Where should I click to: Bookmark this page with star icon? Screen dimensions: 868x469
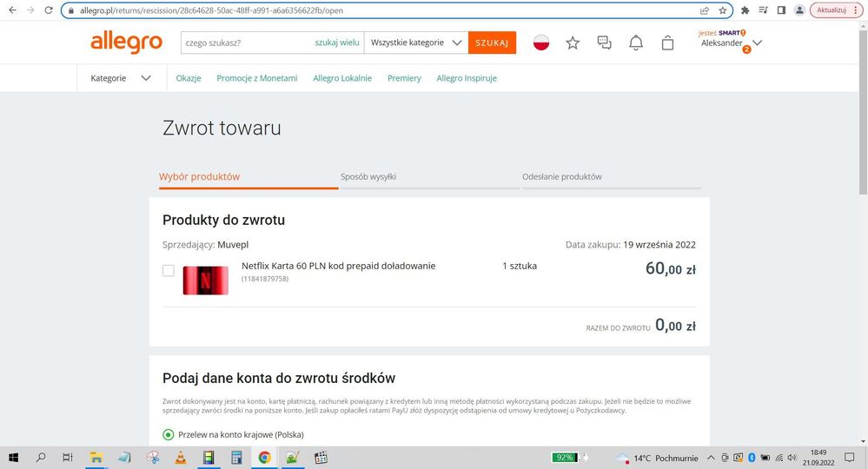(x=722, y=10)
